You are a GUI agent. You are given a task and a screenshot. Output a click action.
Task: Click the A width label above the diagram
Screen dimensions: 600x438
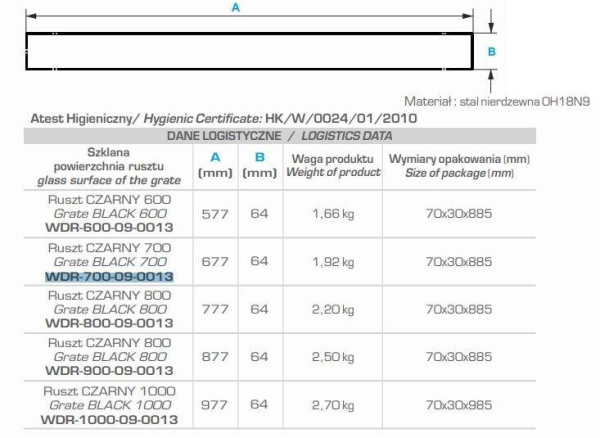tap(236, 7)
